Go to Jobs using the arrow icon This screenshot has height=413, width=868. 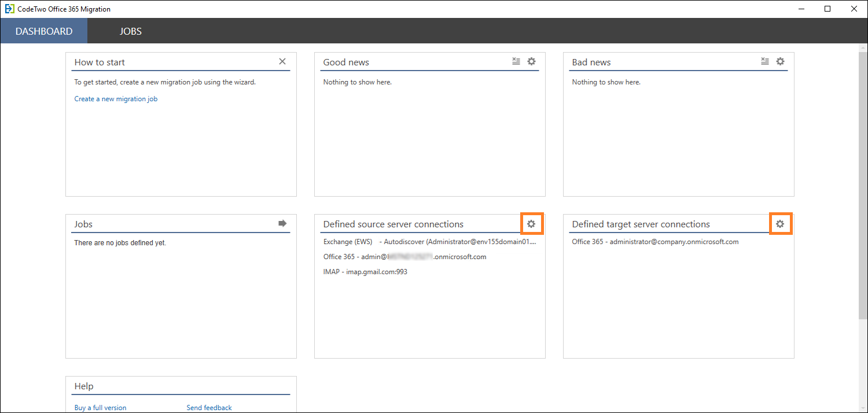pyautogui.click(x=282, y=223)
